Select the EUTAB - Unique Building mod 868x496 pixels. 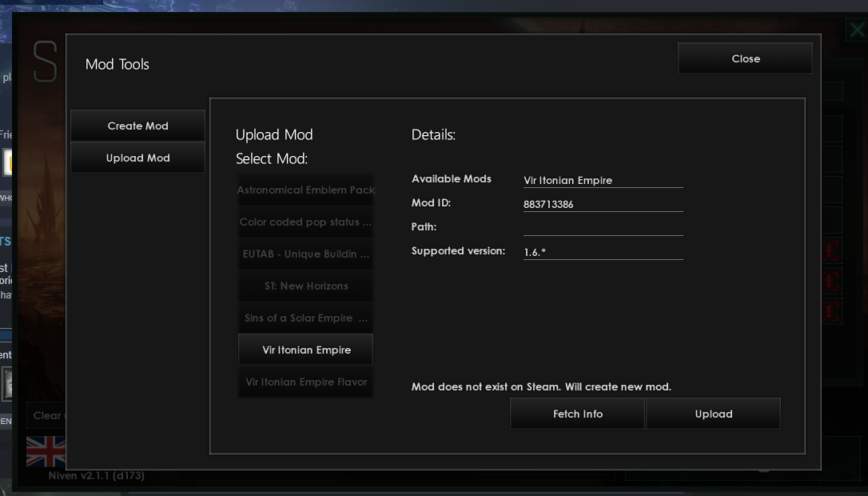(305, 254)
